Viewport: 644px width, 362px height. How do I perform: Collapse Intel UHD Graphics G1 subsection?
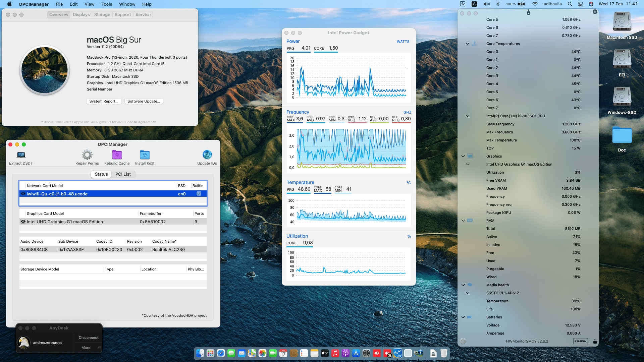point(467,164)
